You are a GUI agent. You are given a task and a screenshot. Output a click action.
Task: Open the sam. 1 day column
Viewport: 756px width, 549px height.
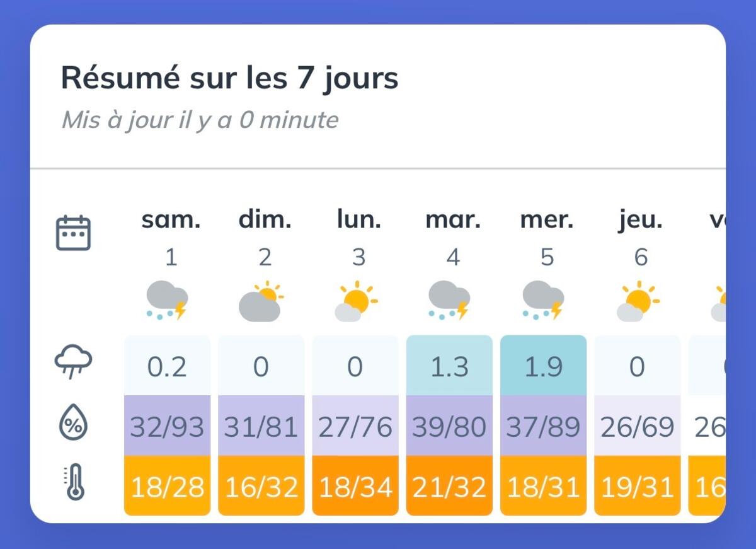coord(171,238)
